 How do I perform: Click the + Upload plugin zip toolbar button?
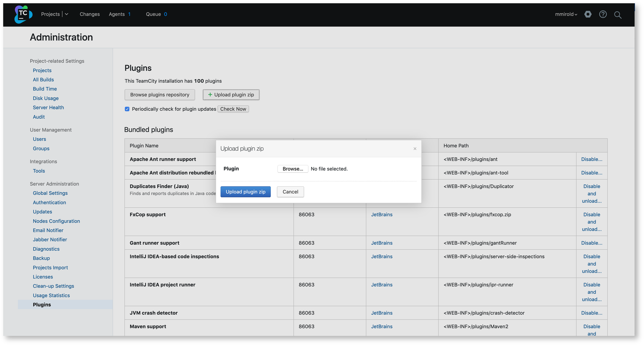click(x=231, y=95)
